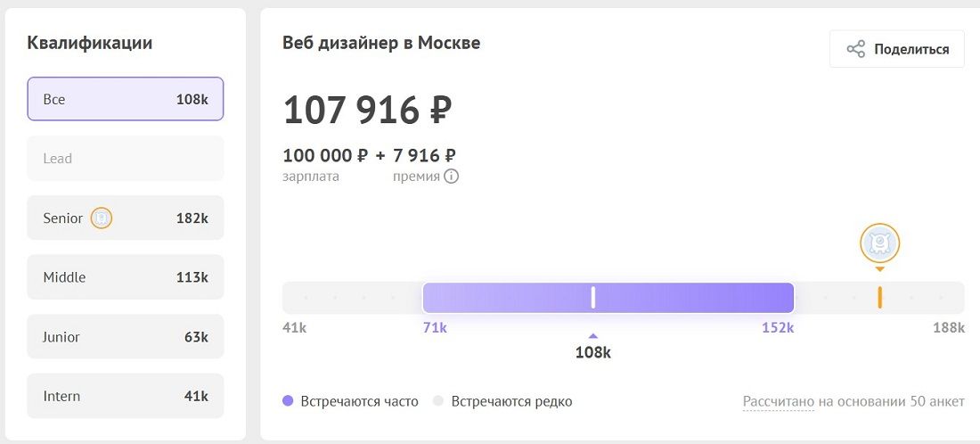Open the Рассчитано dotted link
This screenshot has height=444, width=980.
click(x=778, y=401)
